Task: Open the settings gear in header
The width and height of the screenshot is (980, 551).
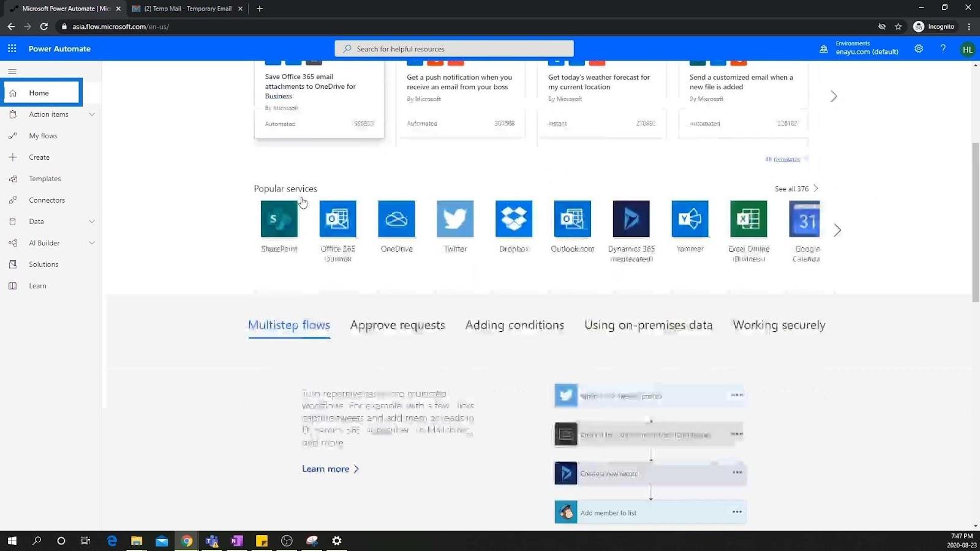Action: click(x=919, y=48)
